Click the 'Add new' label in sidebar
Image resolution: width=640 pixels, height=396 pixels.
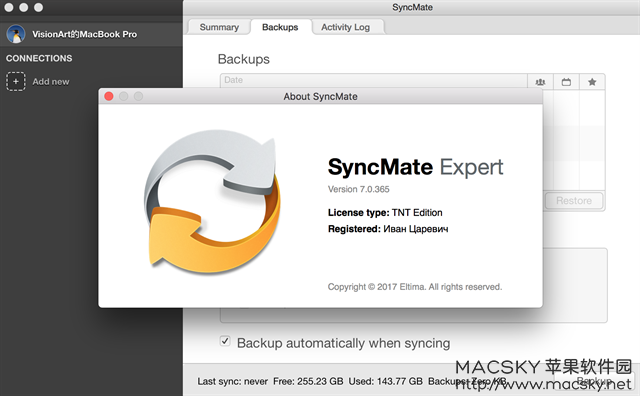click(x=51, y=82)
